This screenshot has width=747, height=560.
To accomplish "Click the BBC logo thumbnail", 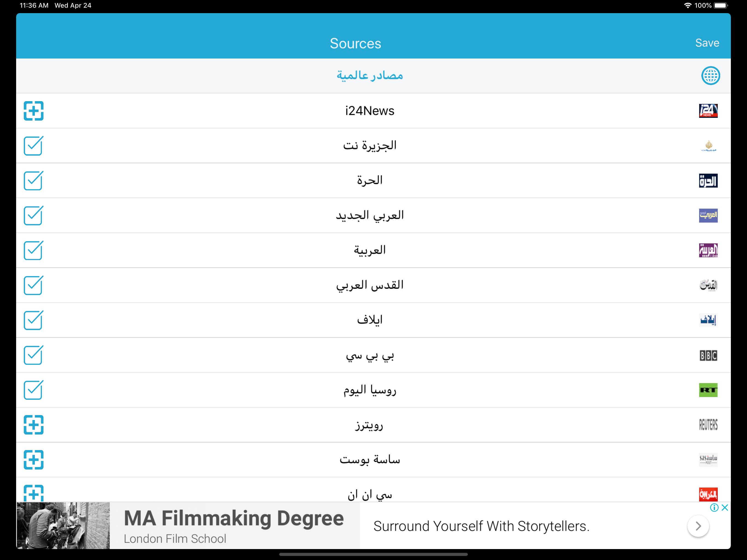I will tap(708, 355).
